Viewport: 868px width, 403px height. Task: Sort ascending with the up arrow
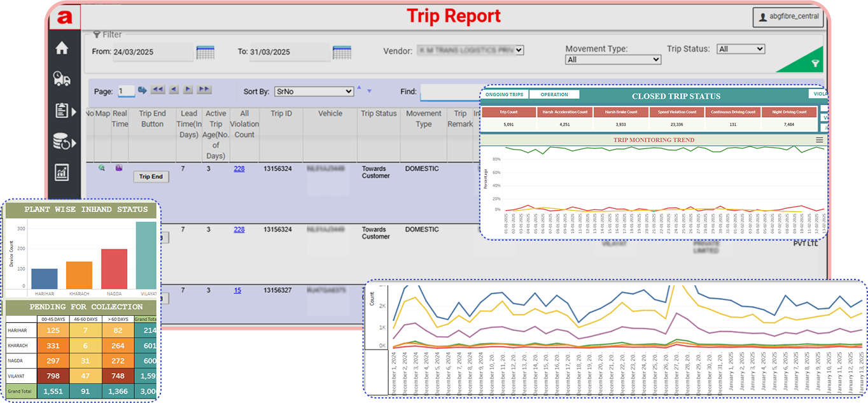point(359,88)
